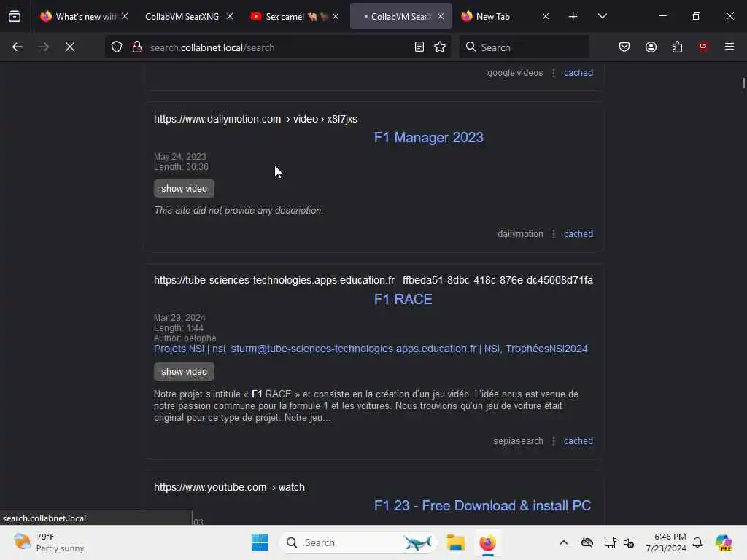Click Firefox taskbar icon

(x=487, y=542)
